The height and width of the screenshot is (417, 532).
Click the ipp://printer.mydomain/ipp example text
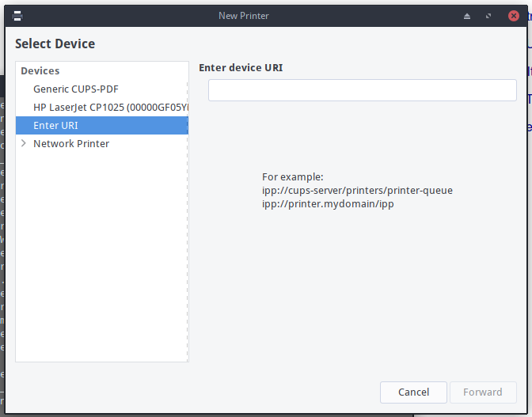coord(328,204)
